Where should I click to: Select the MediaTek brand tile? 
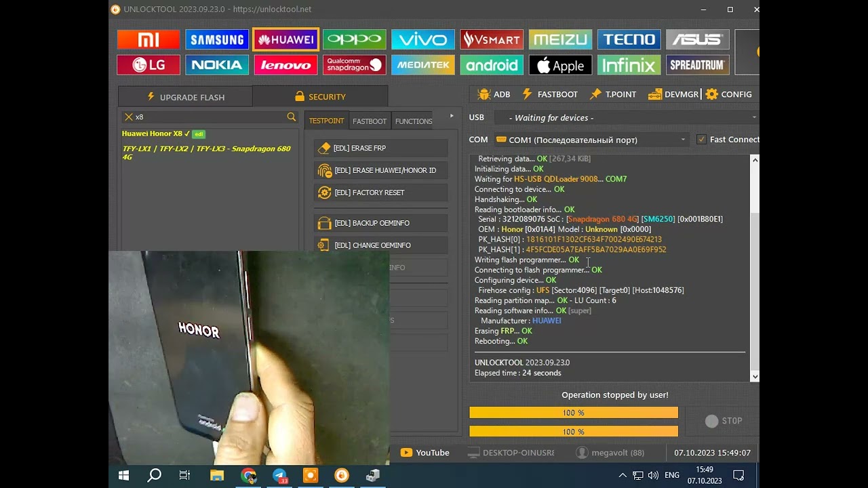coord(423,65)
